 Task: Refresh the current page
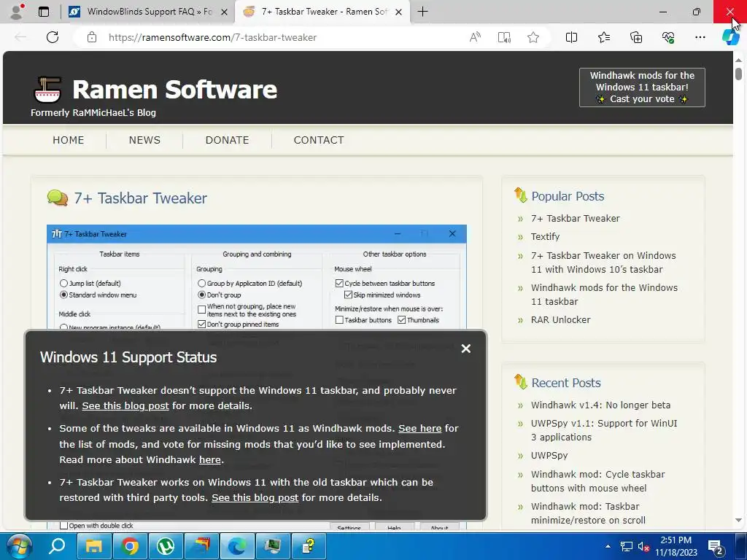point(53,37)
